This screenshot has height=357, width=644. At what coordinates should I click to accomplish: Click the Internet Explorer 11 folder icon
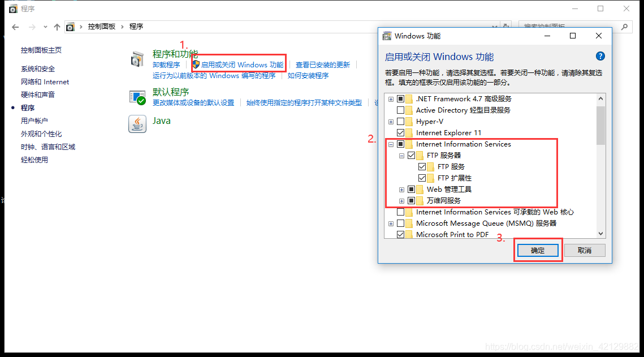pos(409,133)
